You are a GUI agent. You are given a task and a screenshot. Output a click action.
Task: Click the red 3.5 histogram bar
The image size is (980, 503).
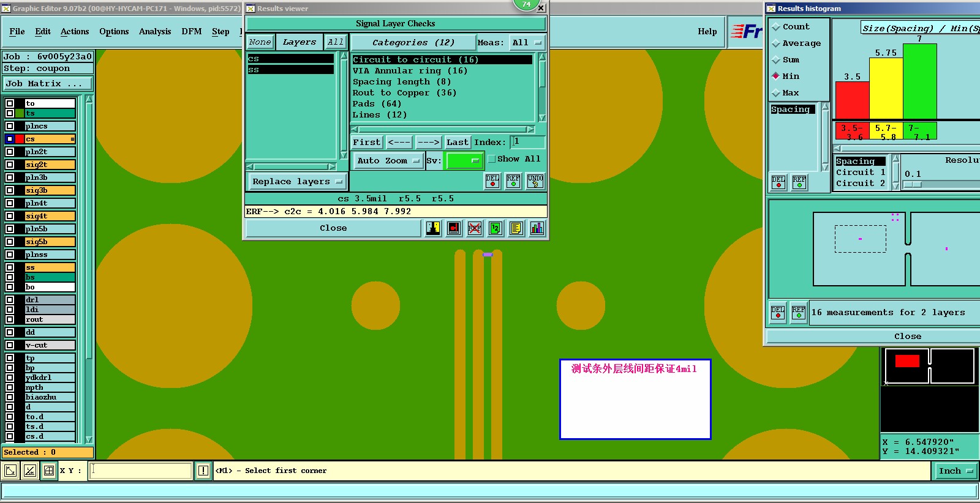853,100
